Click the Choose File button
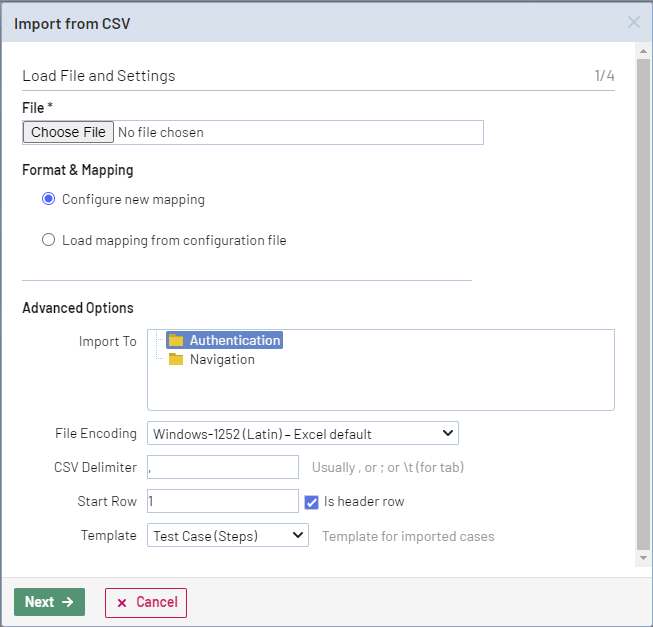This screenshot has width=653, height=628. point(68,132)
